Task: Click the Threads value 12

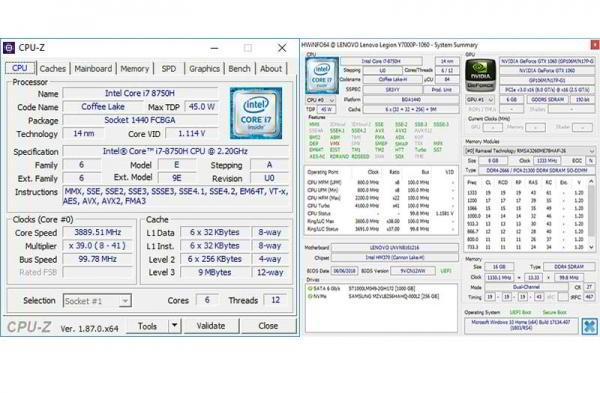Action: [276, 300]
